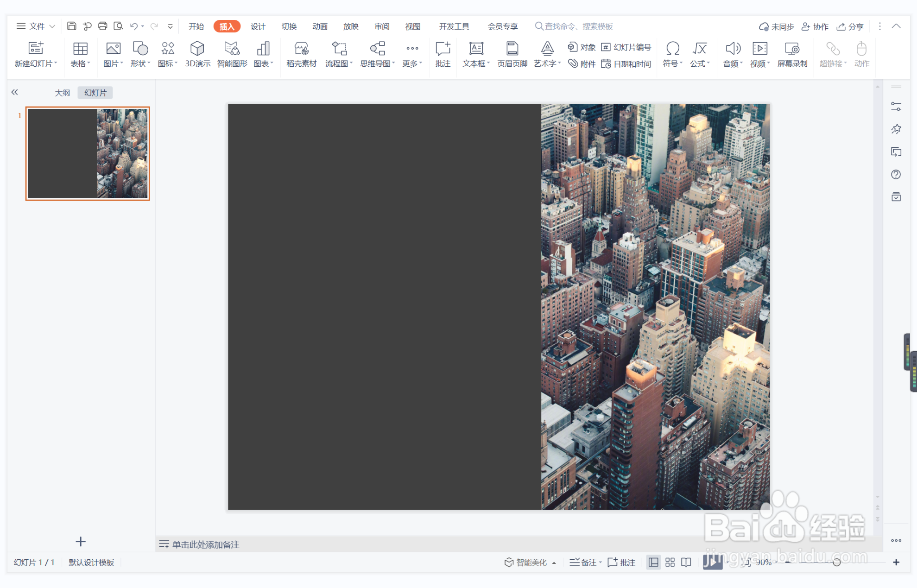
Task: Click the zoom slider handle
Action: point(836,563)
